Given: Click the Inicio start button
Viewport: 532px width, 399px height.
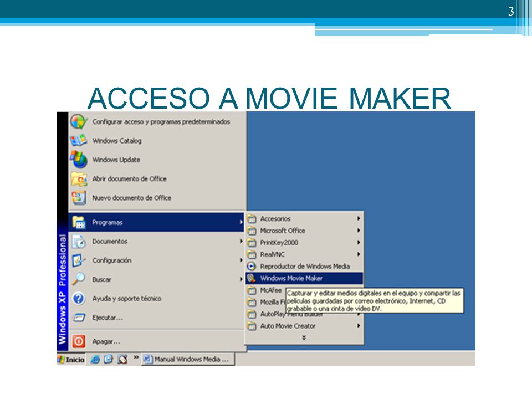Looking at the screenshot, I should 71,359.
